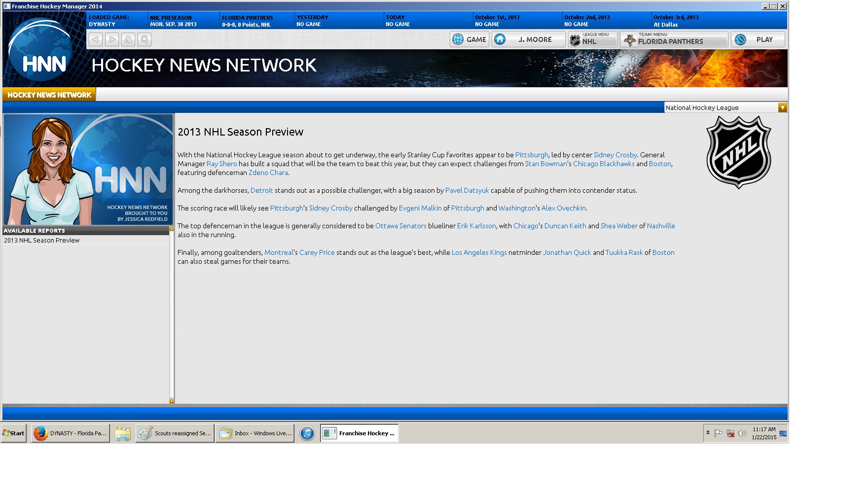Screen dimensions: 868x488
Task: Open the Stan Bowman link
Action: (546, 164)
